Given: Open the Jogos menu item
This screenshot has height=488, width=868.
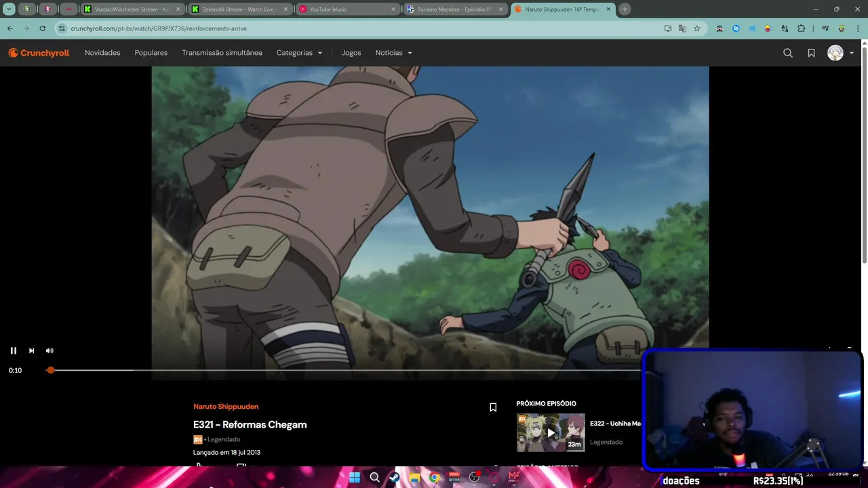Looking at the screenshot, I should [x=351, y=53].
